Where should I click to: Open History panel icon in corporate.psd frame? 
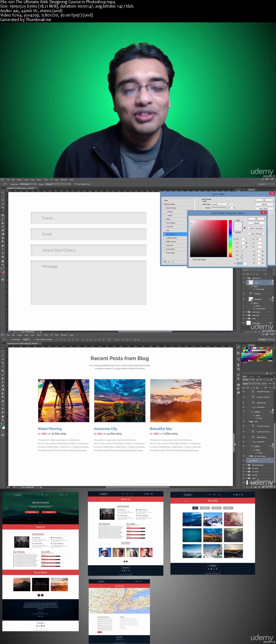click(238, 347)
